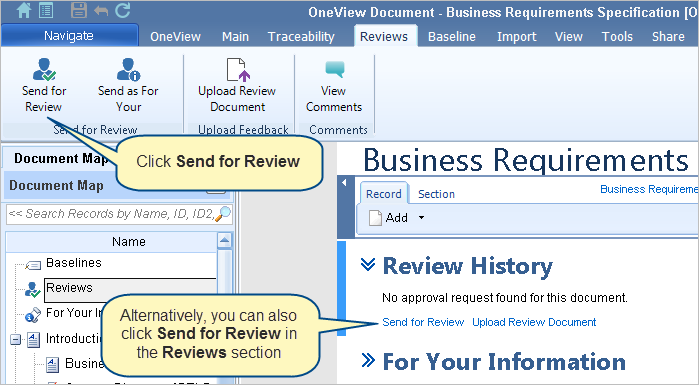
Task: Collapse the Review History section chevron
Action: [x=368, y=264]
